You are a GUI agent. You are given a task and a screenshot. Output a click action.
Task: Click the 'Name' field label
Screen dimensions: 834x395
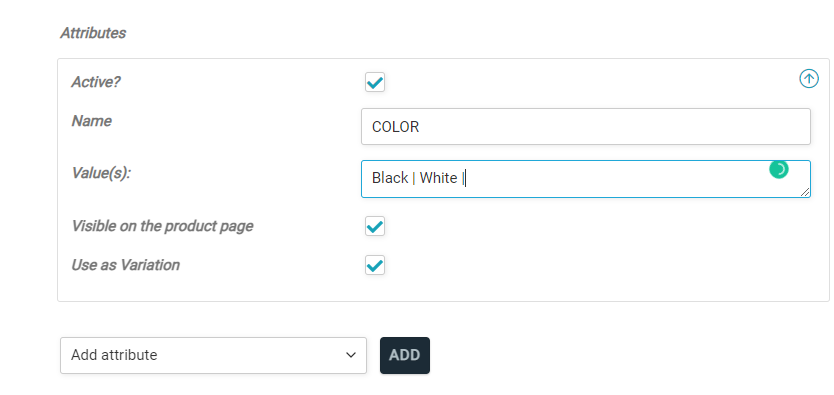pos(91,121)
